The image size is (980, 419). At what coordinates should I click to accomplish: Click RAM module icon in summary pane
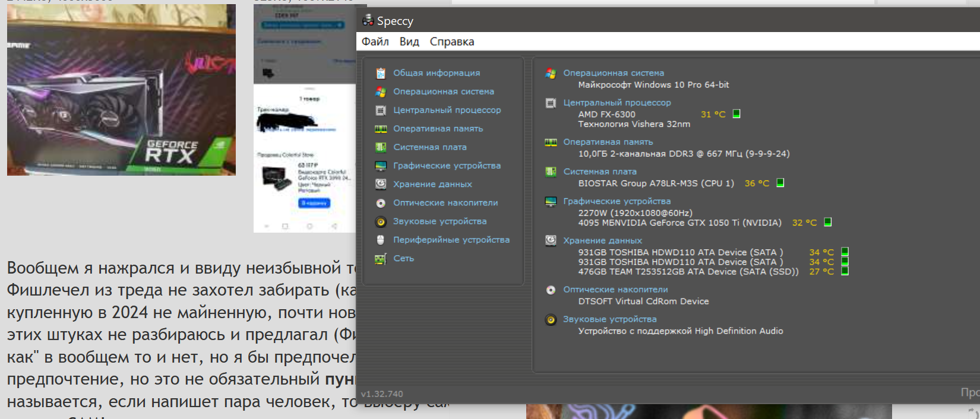coord(551,142)
